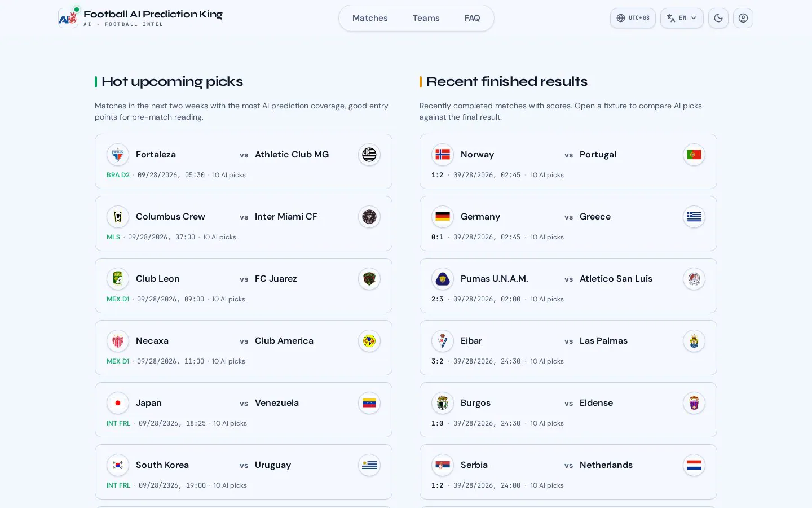812x508 pixels.
Task: Click the Necaxa crest icon
Action: pyautogui.click(x=118, y=341)
